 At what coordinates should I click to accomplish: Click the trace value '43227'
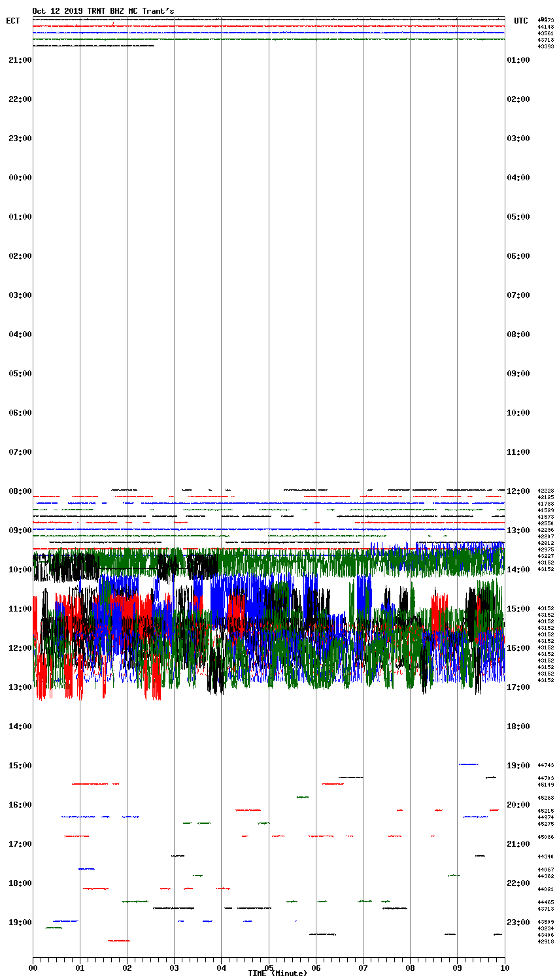(x=546, y=556)
